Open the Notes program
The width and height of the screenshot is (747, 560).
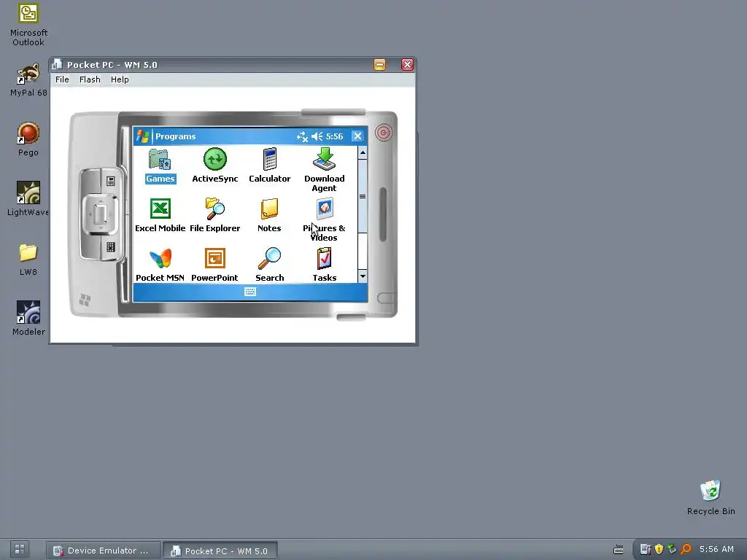tap(269, 215)
